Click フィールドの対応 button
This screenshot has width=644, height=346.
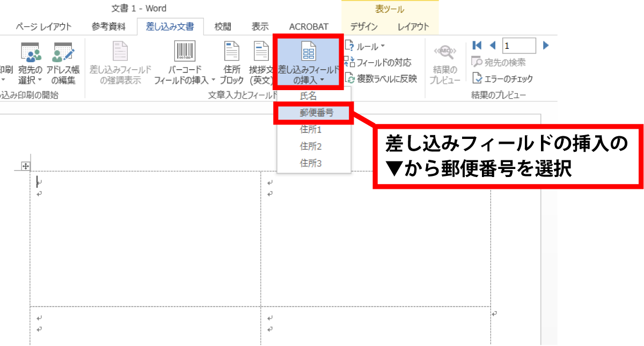pos(378,63)
